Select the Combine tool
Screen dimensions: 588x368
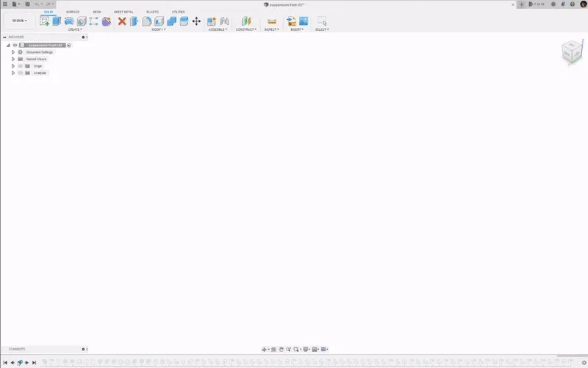(171, 21)
